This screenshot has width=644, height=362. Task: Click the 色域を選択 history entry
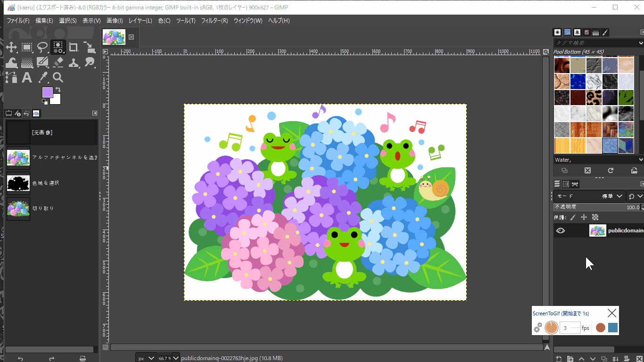45,183
